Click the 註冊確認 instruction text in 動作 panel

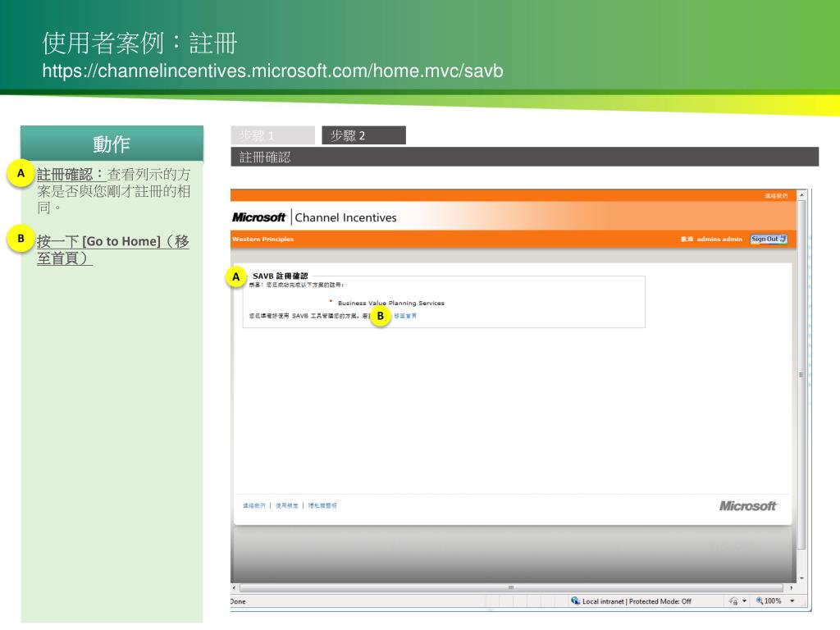(x=113, y=190)
